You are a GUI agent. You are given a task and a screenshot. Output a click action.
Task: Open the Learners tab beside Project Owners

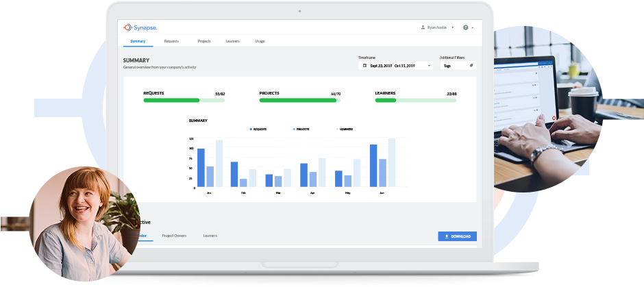[x=210, y=236]
